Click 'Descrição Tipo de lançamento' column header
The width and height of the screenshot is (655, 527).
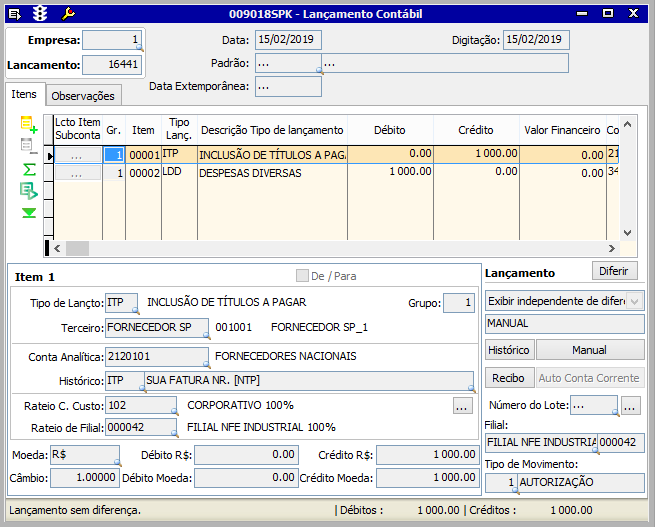(x=272, y=130)
